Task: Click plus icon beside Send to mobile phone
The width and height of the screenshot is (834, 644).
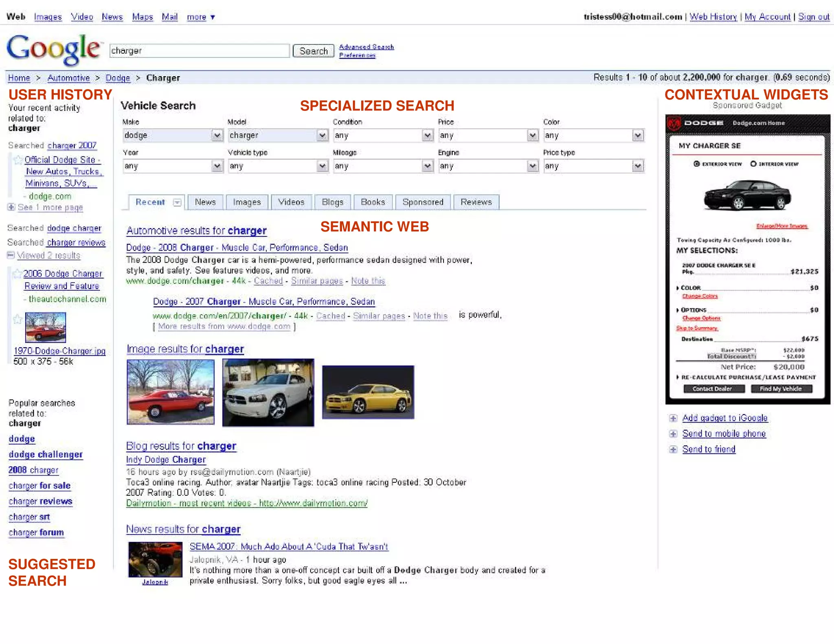Action: pos(673,434)
